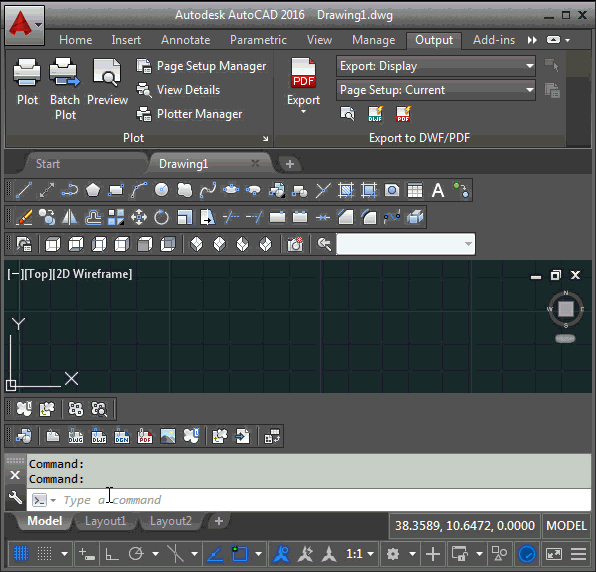Open the Export: Display dropdown
The height and width of the screenshot is (572, 596).
pos(436,66)
